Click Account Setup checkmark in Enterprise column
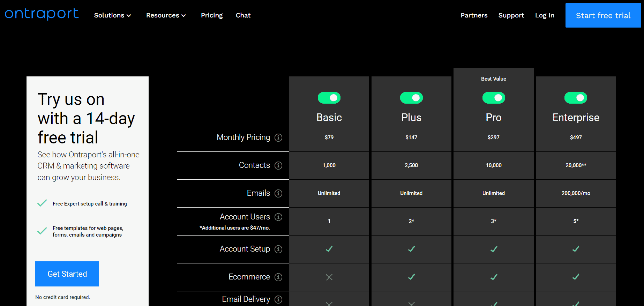 (x=576, y=249)
